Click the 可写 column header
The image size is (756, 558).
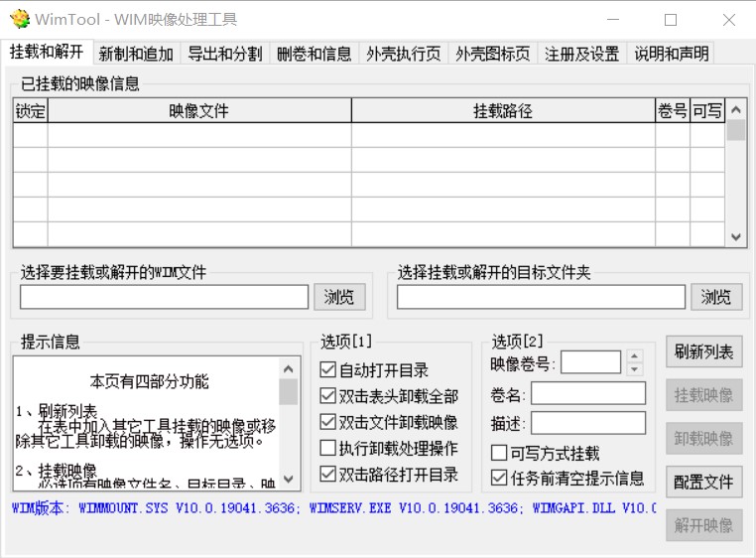tap(707, 110)
